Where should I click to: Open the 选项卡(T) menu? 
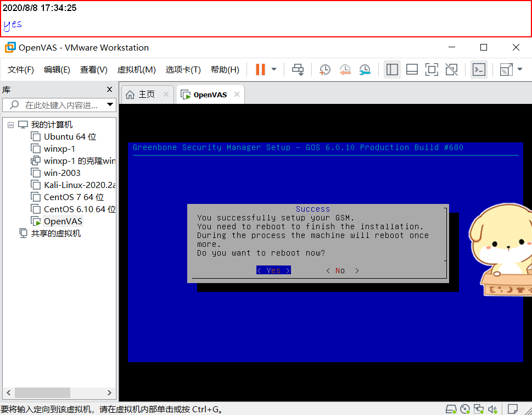pyautogui.click(x=183, y=70)
